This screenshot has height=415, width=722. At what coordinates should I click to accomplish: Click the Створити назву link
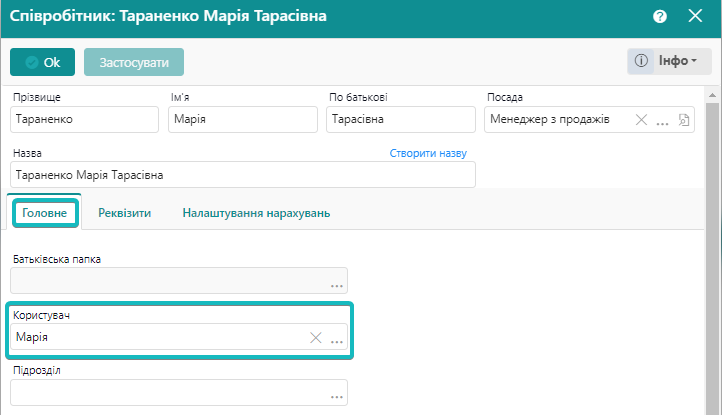[428, 153]
